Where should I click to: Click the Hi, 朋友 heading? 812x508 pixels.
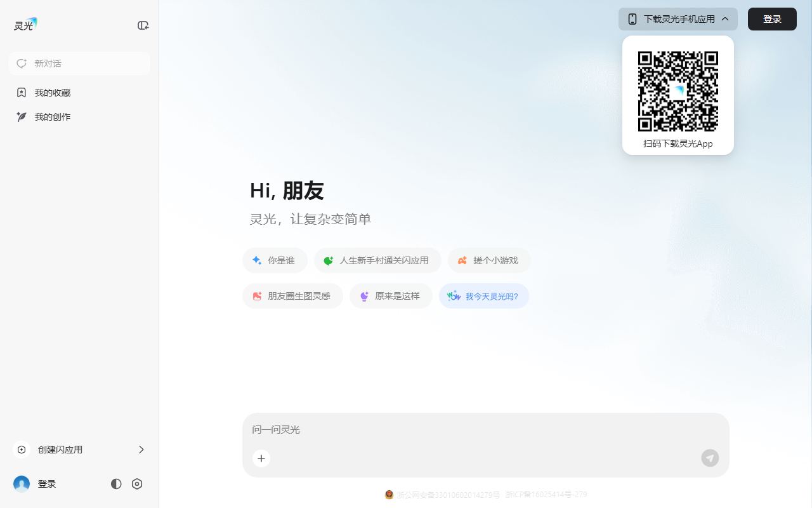(x=287, y=190)
